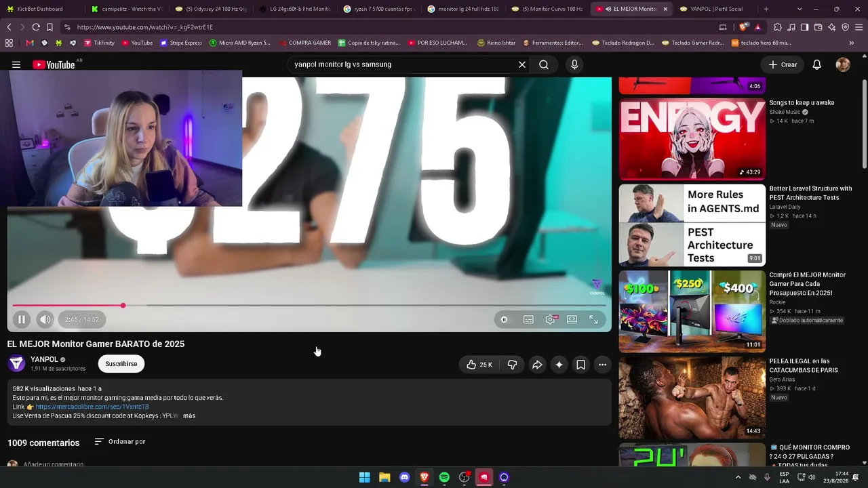Screen dimensions: 868x488
Task: Seek using the red video progress bar
Action: click(x=309, y=306)
